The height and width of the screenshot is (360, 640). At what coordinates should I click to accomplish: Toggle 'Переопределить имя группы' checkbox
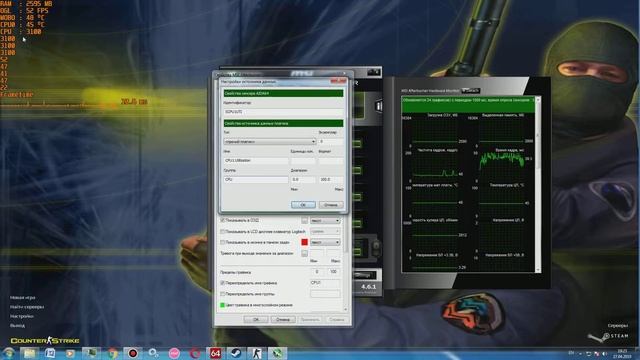coord(222,294)
